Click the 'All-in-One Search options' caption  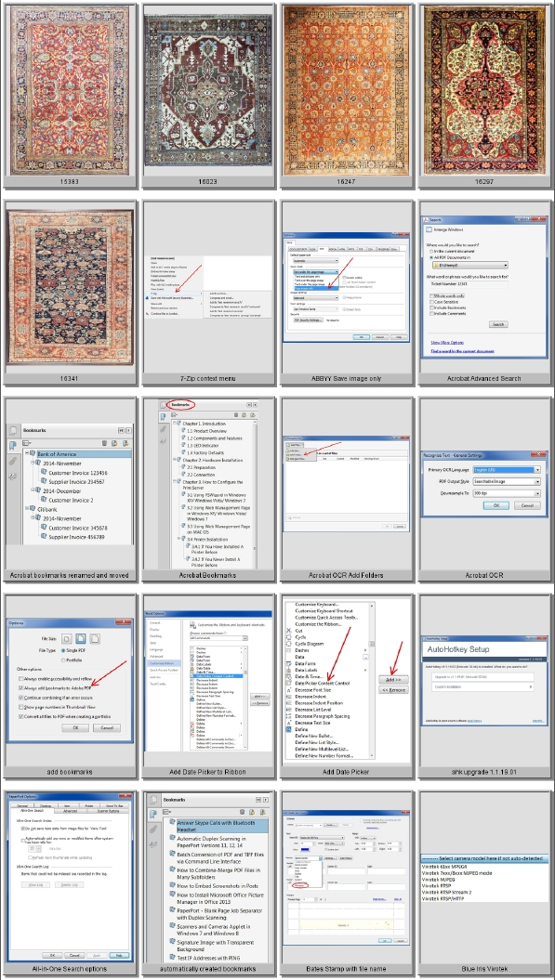(70, 969)
